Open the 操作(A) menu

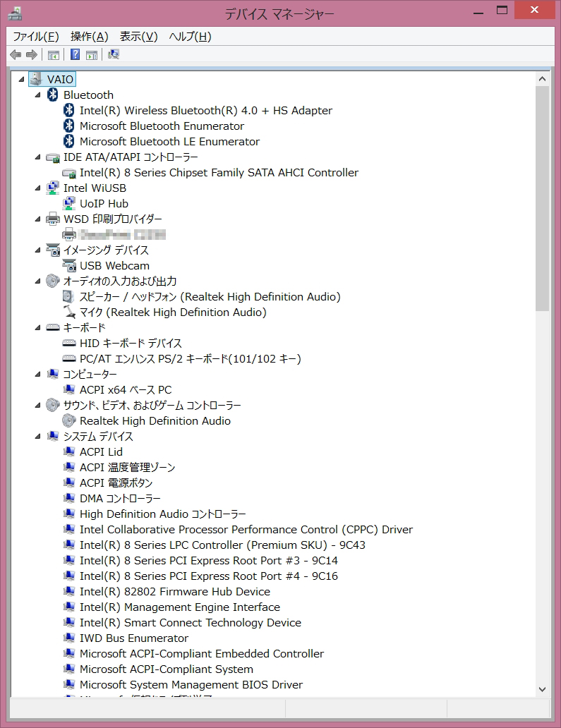pos(89,36)
